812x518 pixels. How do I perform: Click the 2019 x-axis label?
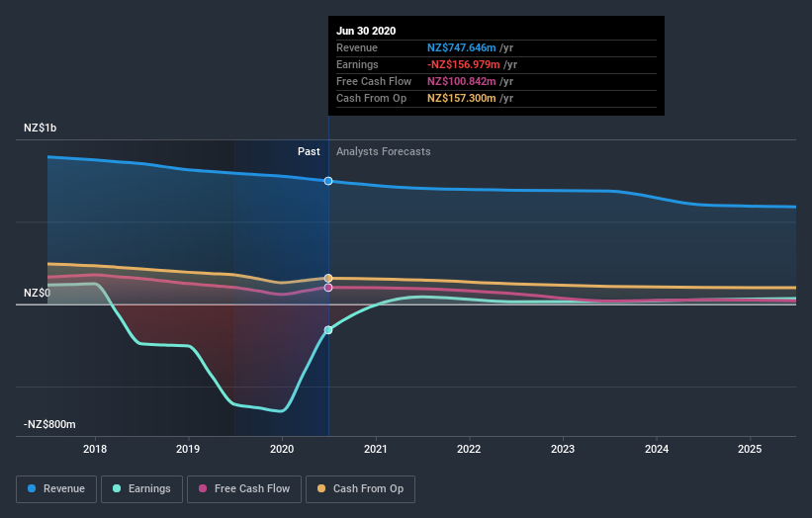tap(188, 449)
